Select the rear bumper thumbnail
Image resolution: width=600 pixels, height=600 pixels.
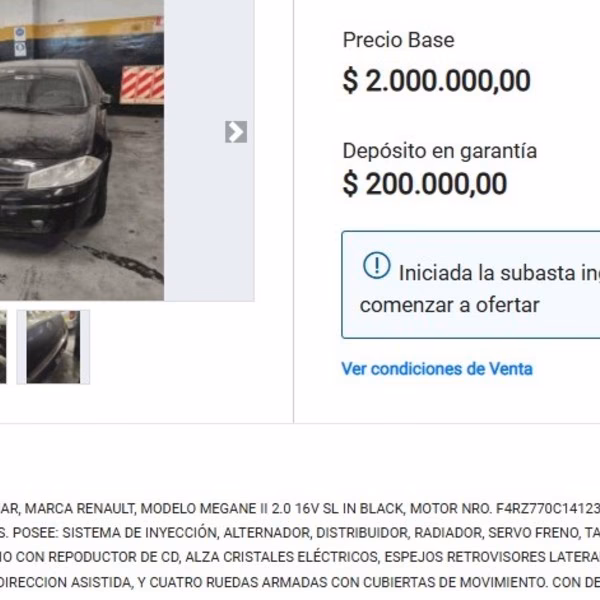pyautogui.click(x=53, y=347)
